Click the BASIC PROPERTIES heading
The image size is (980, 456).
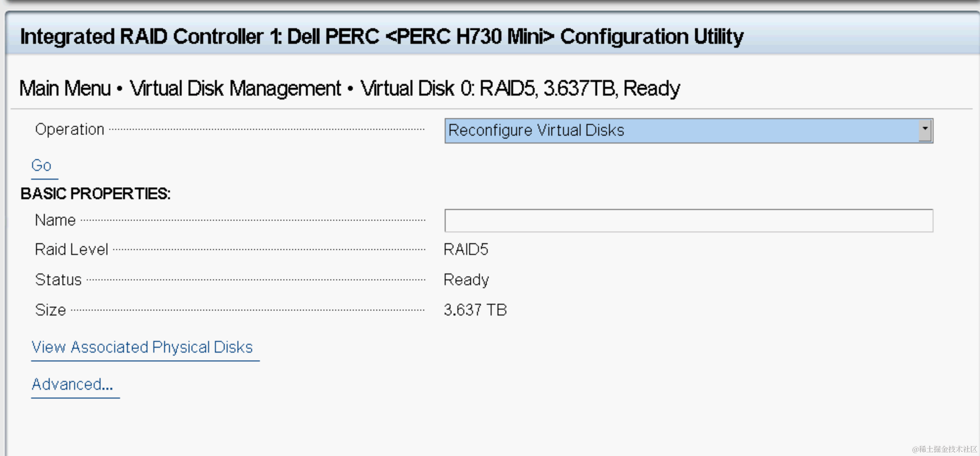click(x=95, y=194)
